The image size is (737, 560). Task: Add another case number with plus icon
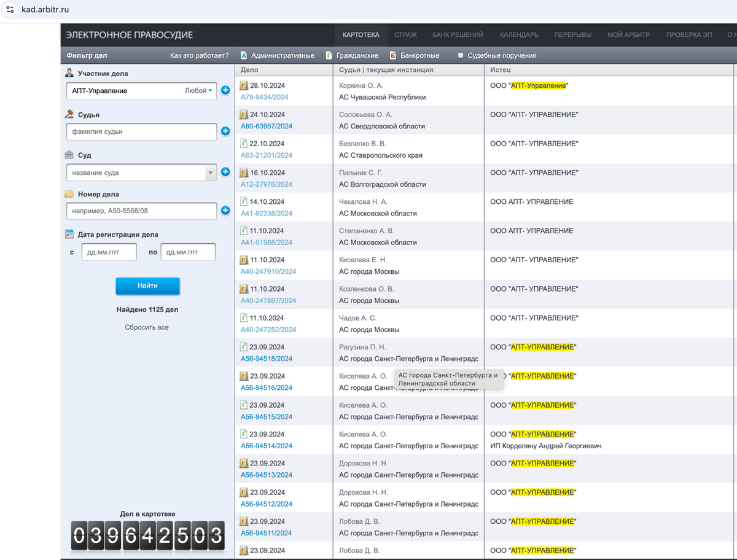[225, 211]
